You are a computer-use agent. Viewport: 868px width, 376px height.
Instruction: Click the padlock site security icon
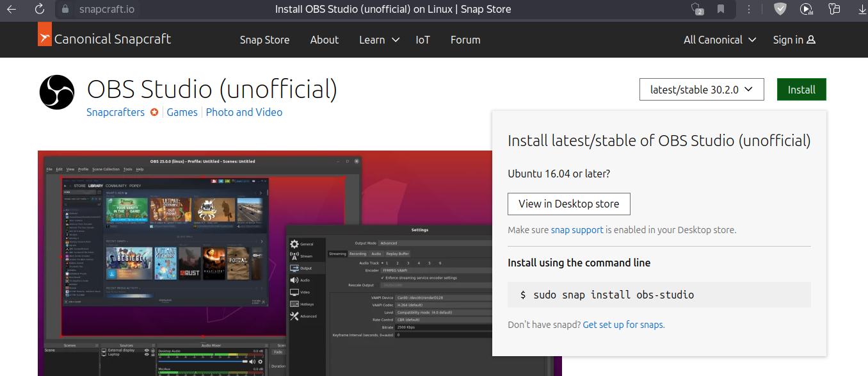pyautogui.click(x=65, y=10)
